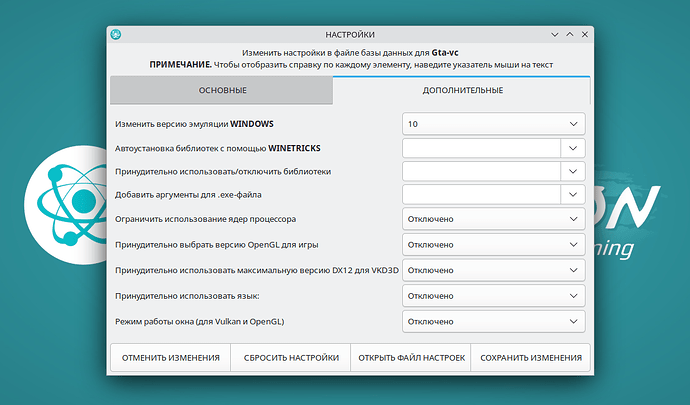Click the WINETRICKS auto-install text field
Screen dimensions: 690x405
pyautogui.click(x=480, y=148)
